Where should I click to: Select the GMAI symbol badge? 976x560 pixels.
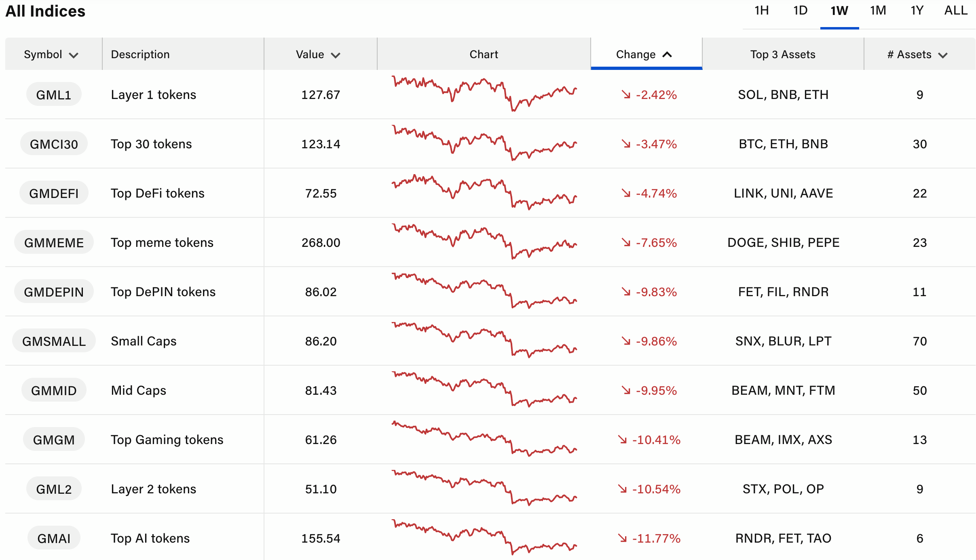pos(54,538)
